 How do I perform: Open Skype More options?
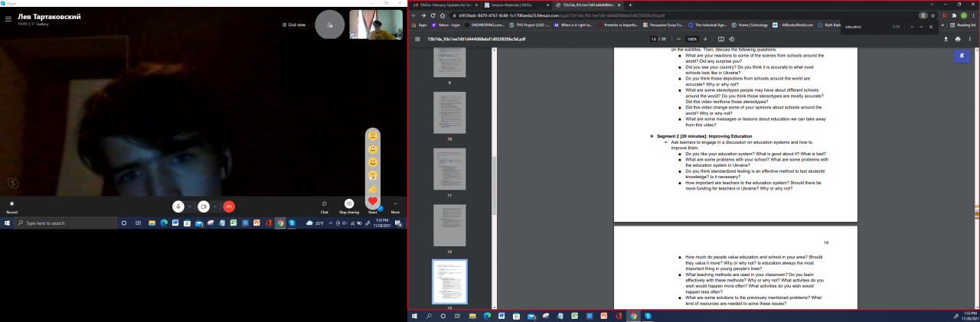395,207
